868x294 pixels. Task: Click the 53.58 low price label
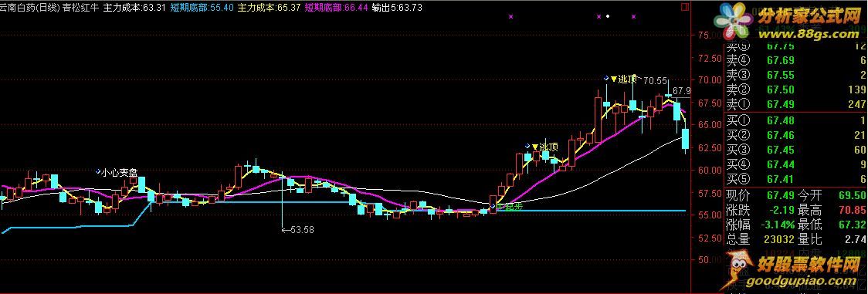click(x=298, y=230)
